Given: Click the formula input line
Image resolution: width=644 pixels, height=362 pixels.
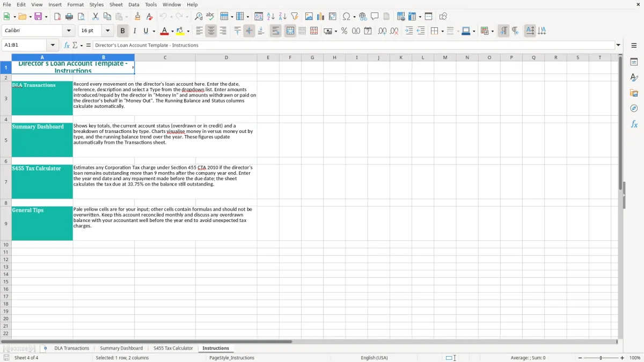Looking at the screenshot, I should tap(354, 45).
